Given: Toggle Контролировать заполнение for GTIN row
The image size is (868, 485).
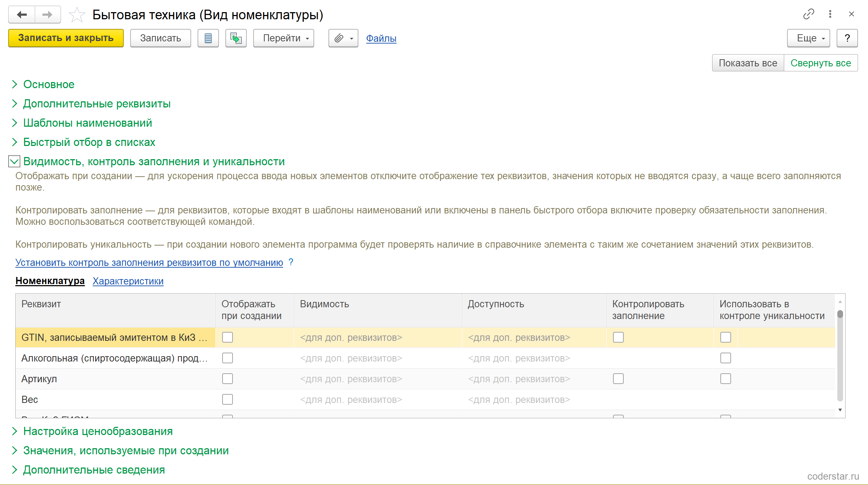Looking at the screenshot, I should pos(618,337).
